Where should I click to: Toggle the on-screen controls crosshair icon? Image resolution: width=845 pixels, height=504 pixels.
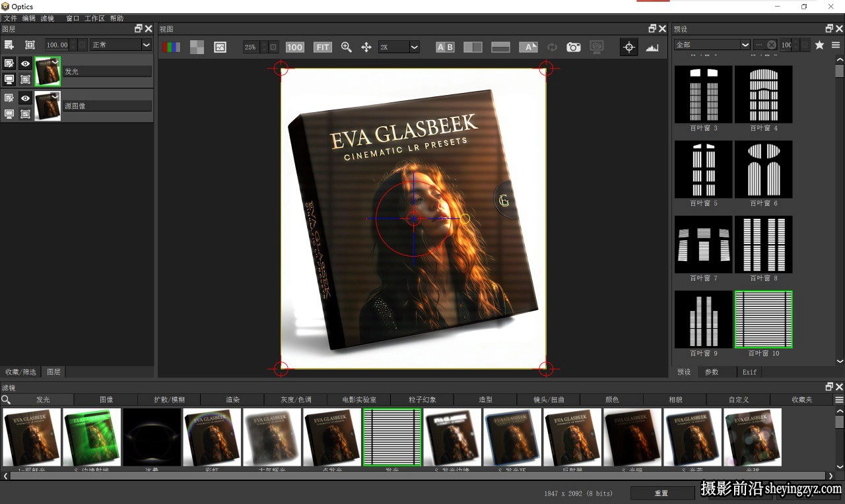pyautogui.click(x=628, y=47)
